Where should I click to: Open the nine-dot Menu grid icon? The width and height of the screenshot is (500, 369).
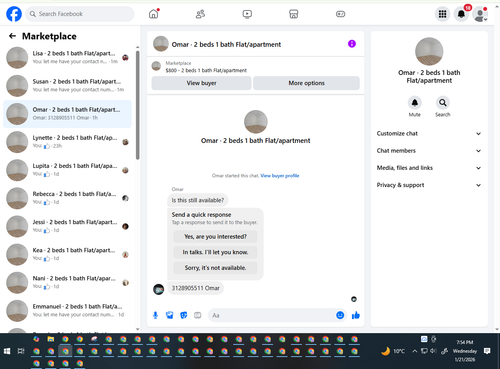pos(442,14)
